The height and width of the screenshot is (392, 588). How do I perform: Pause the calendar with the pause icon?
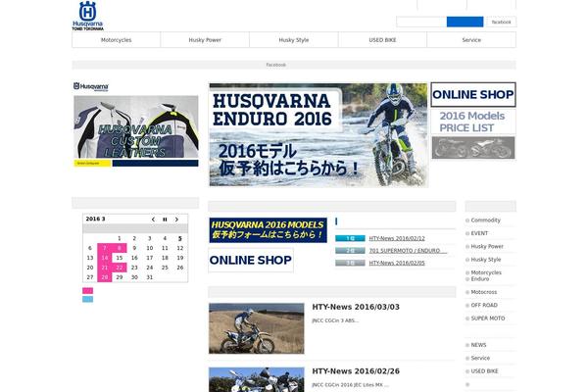click(165, 220)
